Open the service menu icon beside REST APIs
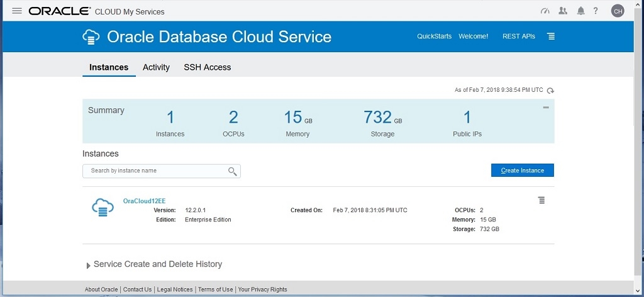This screenshot has width=644, height=297. coord(551,36)
